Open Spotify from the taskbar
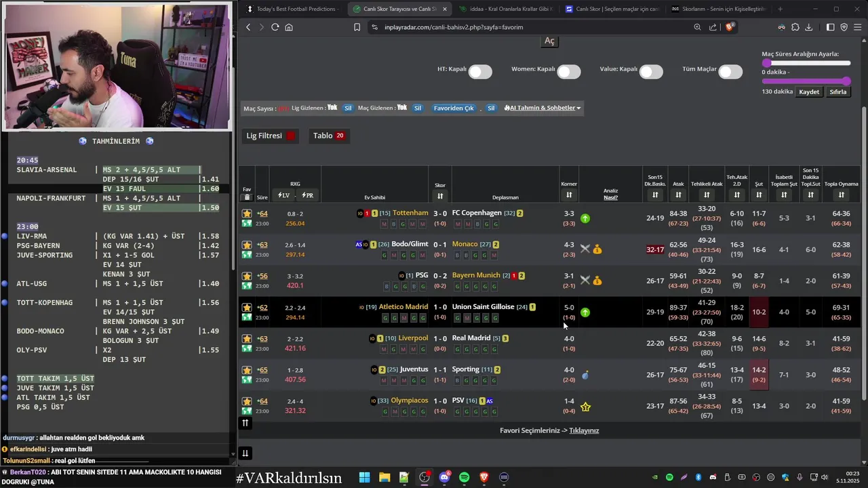The width and height of the screenshot is (868, 488). tap(465, 477)
